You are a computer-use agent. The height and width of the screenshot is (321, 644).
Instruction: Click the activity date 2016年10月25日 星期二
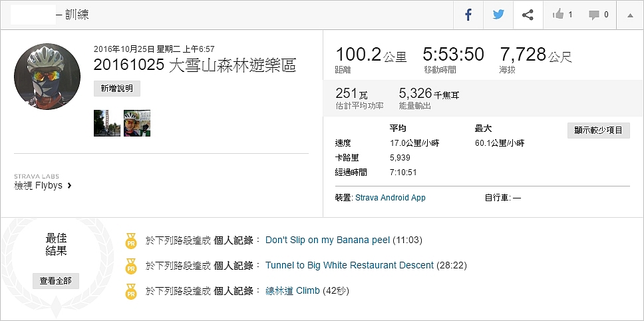137,49
